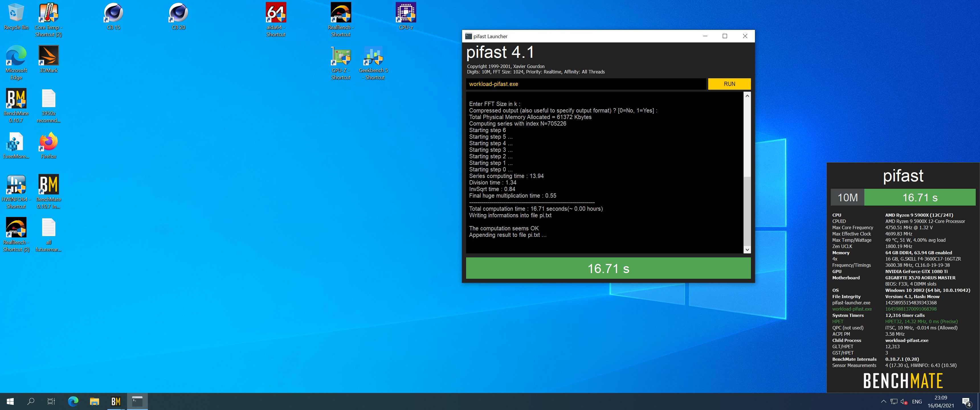The width and height of the screenshot is (980, 410).
Task: Click 'Total computation time : 16.71 seconds' line
Action: pos(536,209)
